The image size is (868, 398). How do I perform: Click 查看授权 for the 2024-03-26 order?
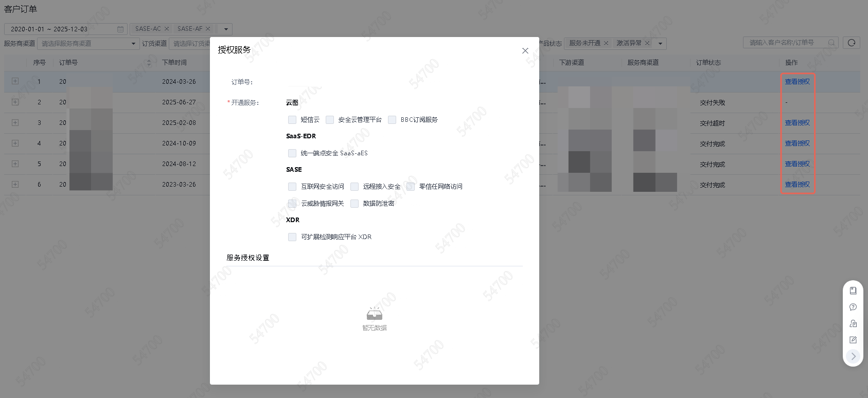point(797,82)
